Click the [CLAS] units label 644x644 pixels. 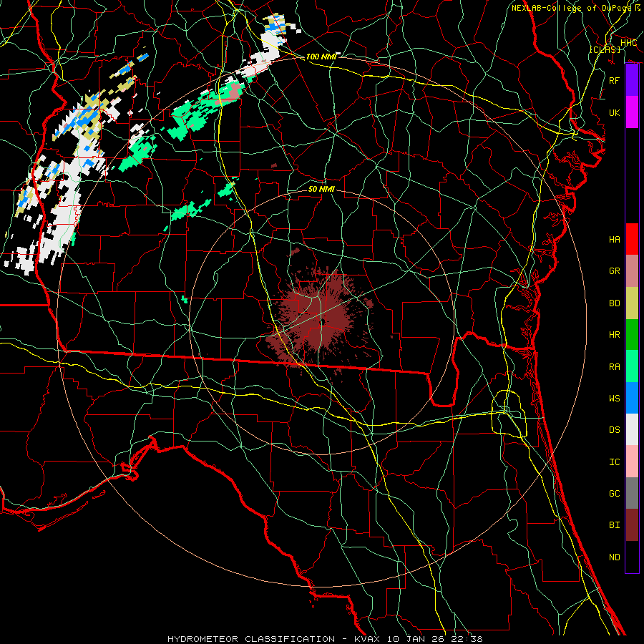pyautogui.click(x=605, y=49)
